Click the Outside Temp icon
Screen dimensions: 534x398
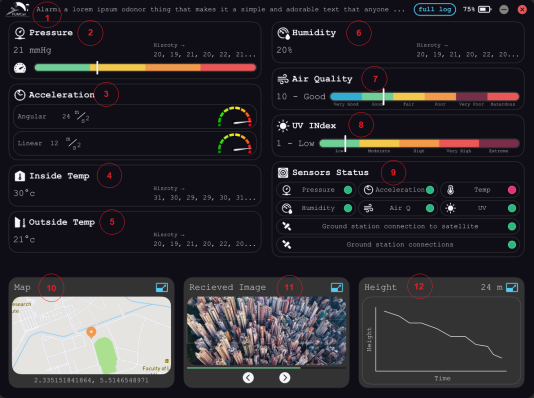(x=20, y=222)
